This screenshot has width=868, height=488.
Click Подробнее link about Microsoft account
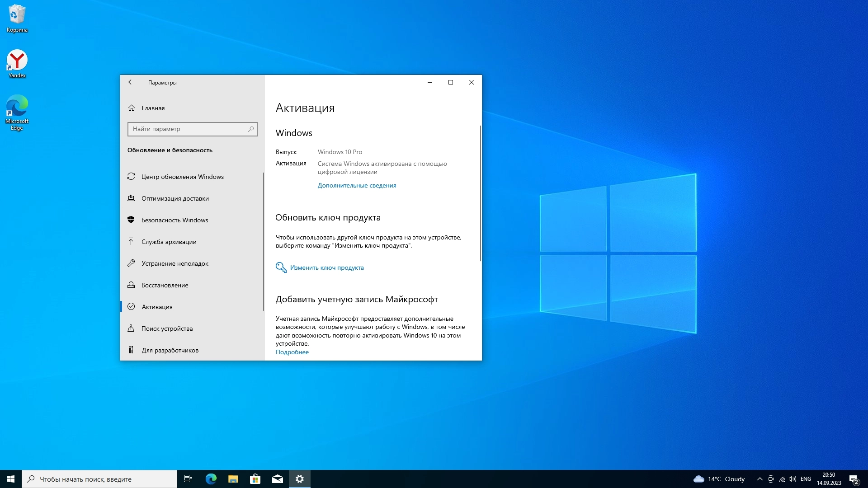coord(292,352)
